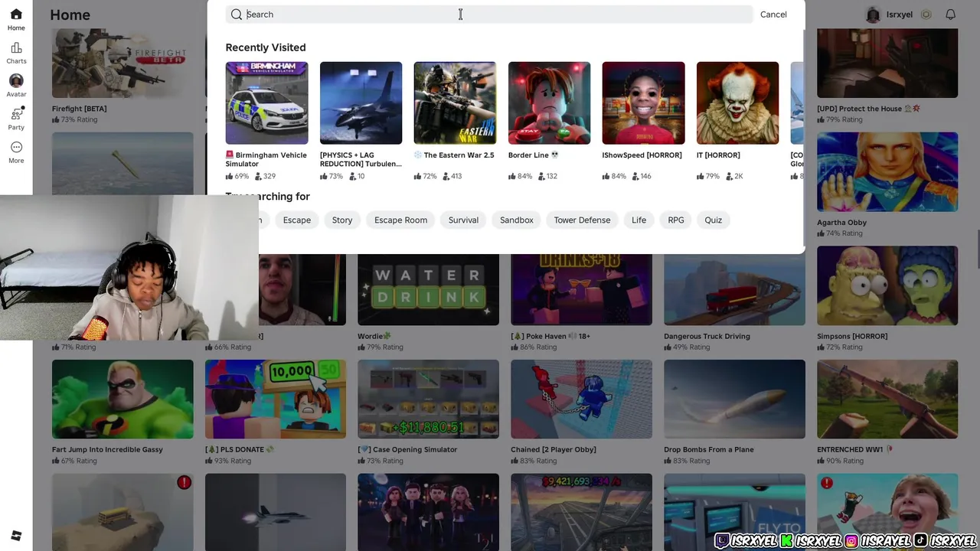Click the search magnifier icon
The image size is (980, 551).
pyautogui.click(x=237, y=15)
